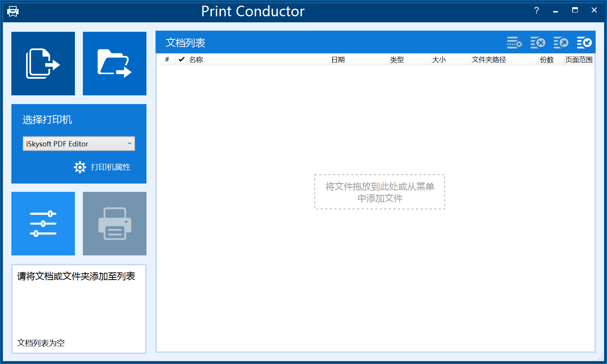Click the 类型 column header
607x364 pixels.
coord(410,59)
